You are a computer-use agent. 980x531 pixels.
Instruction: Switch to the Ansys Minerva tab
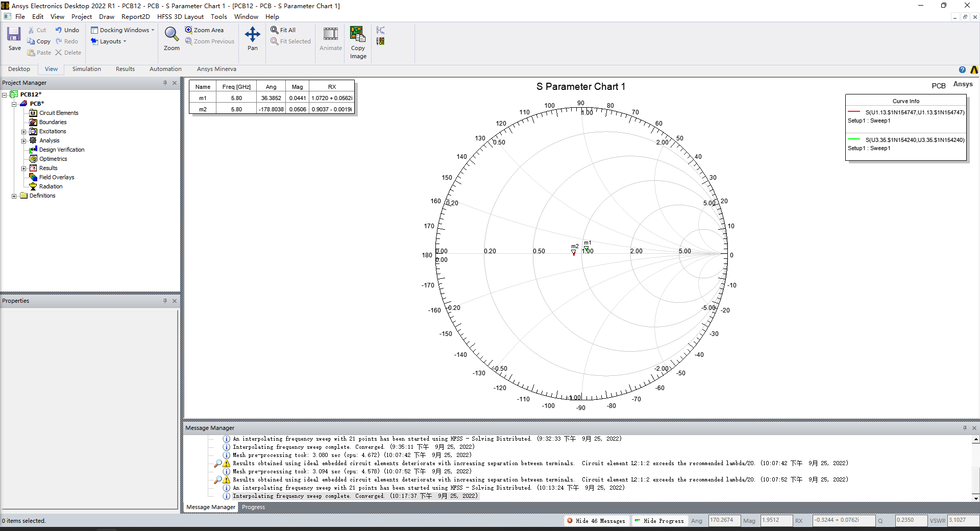click(x=216, y=69)
